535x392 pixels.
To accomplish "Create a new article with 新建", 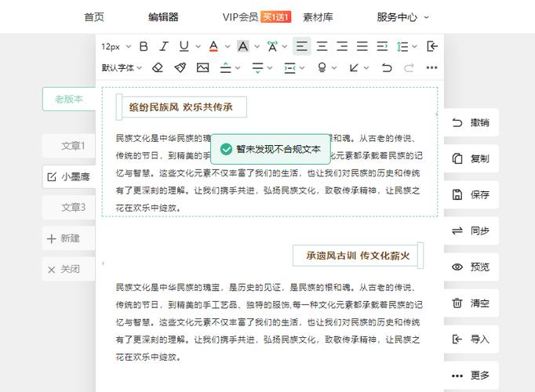I will pyautogui.click(x=69, y=238).
